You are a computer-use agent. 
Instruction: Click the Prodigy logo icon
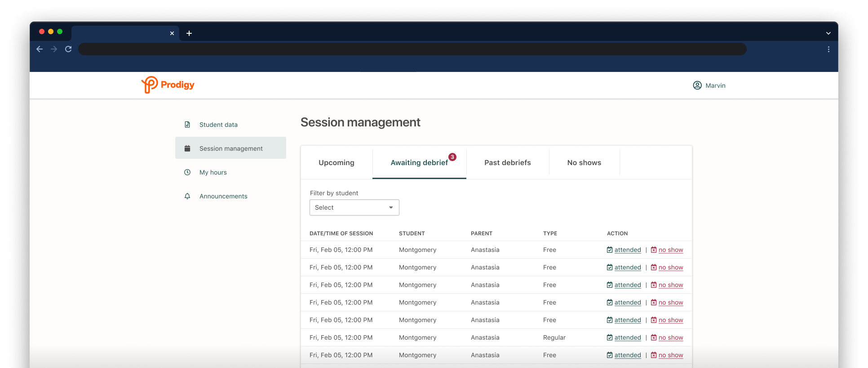click(150, 85)
